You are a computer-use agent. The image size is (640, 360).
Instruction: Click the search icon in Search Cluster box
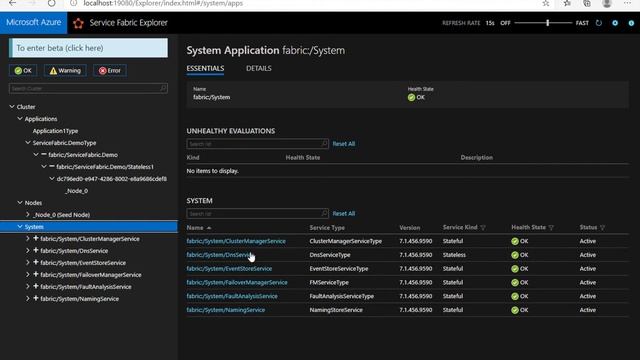163,88
